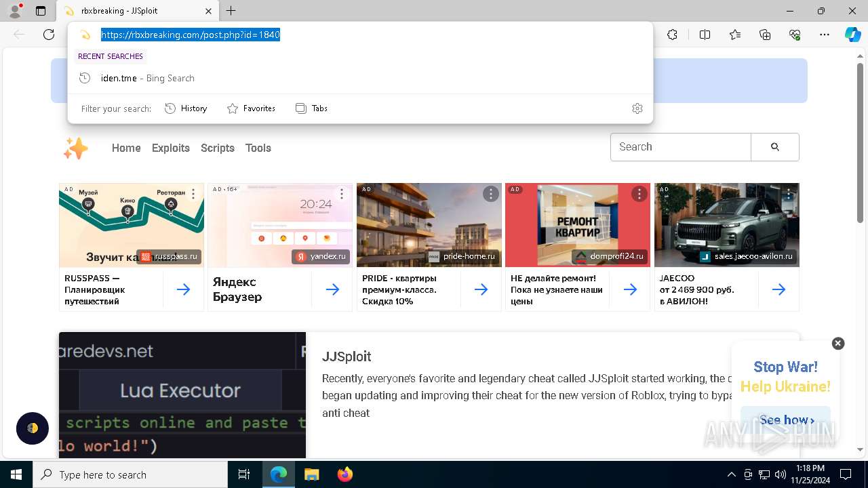868x488 pixels.
Task: Filter search by History
Action: tap(186, 108)
